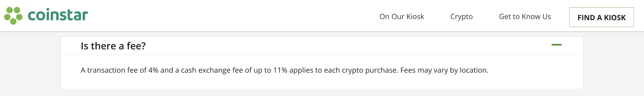
Task: Click the "11%" figure in the answer
Action: [x=280, y=70]
